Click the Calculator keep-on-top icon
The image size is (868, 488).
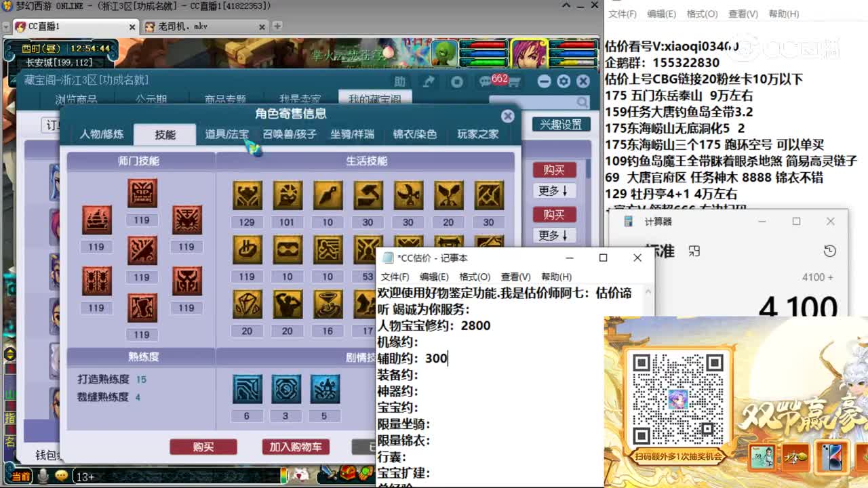click(x=694, y=251)
